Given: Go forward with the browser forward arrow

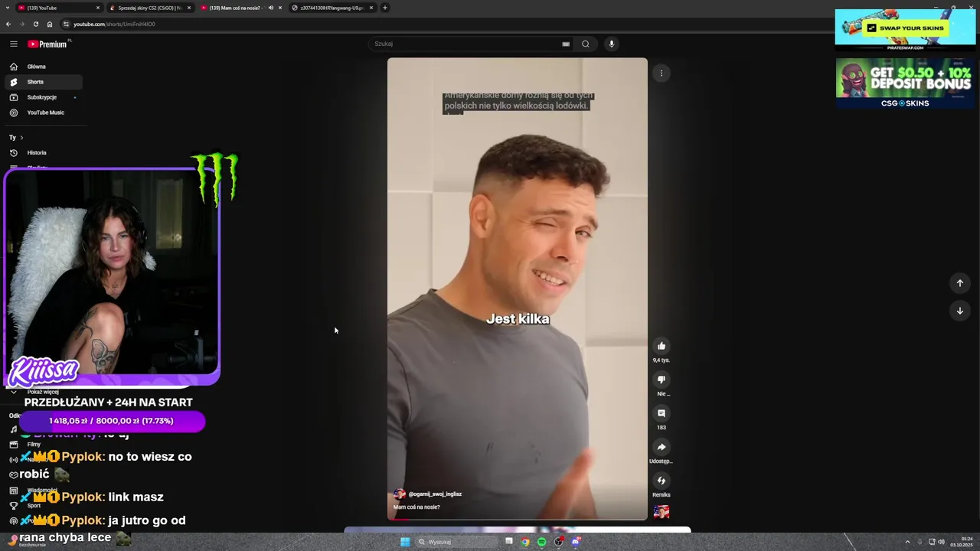Looking at the screenshot, I should [21, 24].
